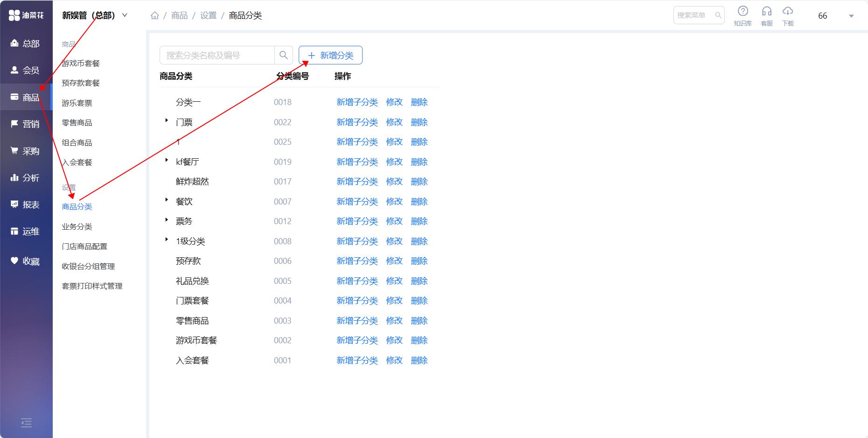
Task: Go to home via breadcrumb house icon
Action: coord(154,15)
